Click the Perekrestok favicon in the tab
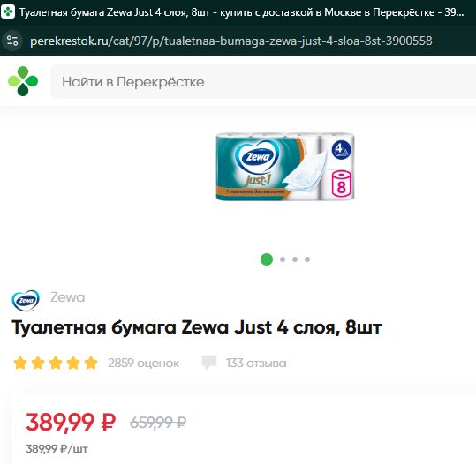The height and width of the screenshot is (465, 476). point(8,12)
